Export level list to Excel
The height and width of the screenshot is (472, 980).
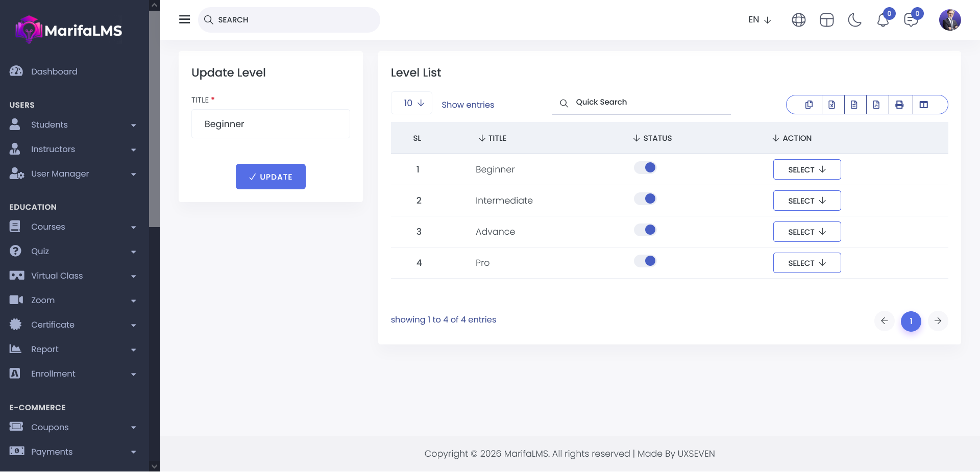[831, 105]
